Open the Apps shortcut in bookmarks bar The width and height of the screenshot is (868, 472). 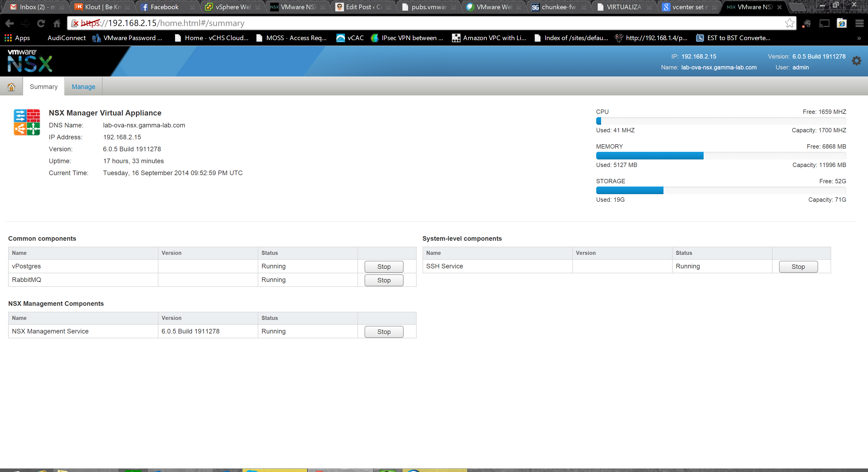click(18, 38)
